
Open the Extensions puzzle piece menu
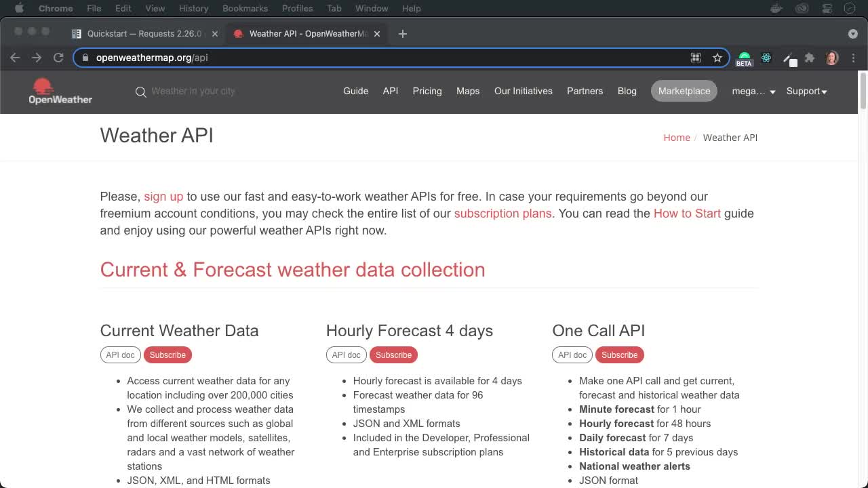coord(810,58)
